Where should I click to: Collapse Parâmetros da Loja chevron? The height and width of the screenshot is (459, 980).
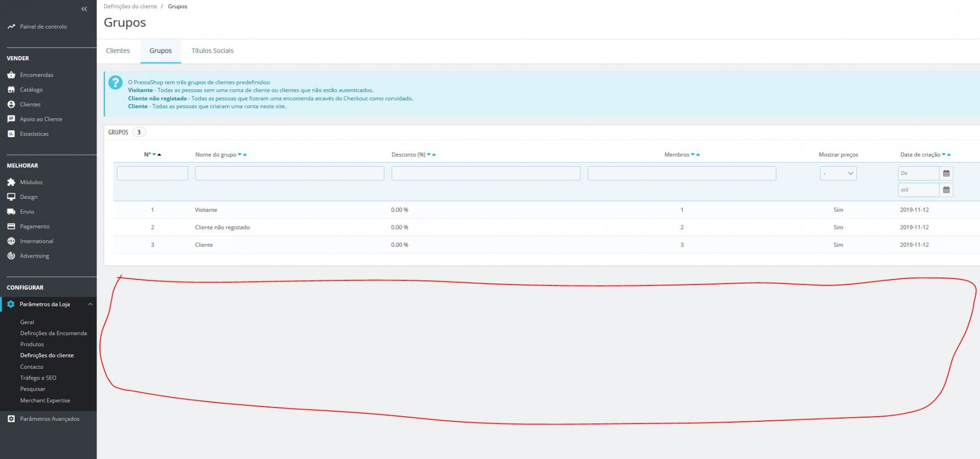tap(90, 304)
